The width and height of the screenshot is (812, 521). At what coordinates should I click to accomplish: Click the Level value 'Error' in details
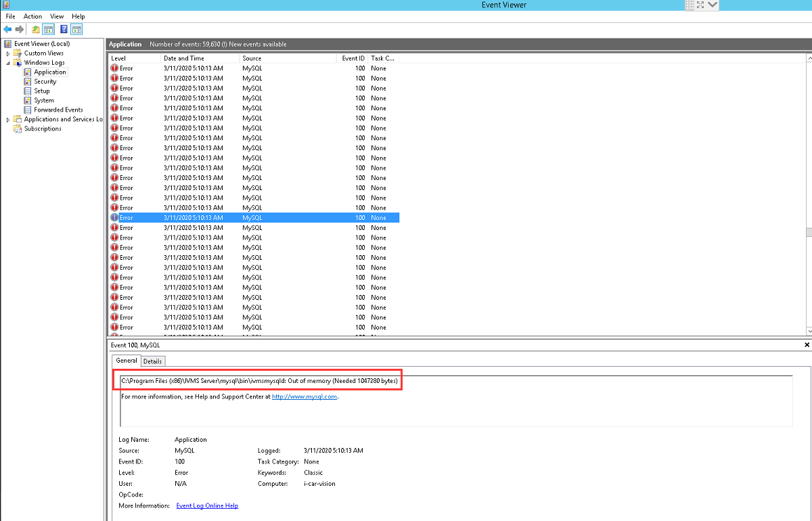181,473
